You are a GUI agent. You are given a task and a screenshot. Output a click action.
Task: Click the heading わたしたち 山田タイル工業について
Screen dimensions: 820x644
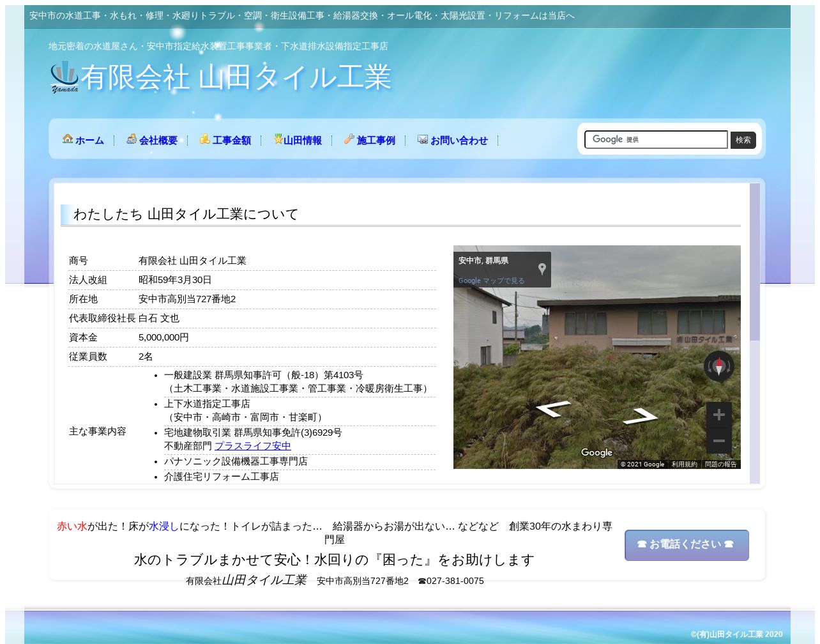click(186, 214)
